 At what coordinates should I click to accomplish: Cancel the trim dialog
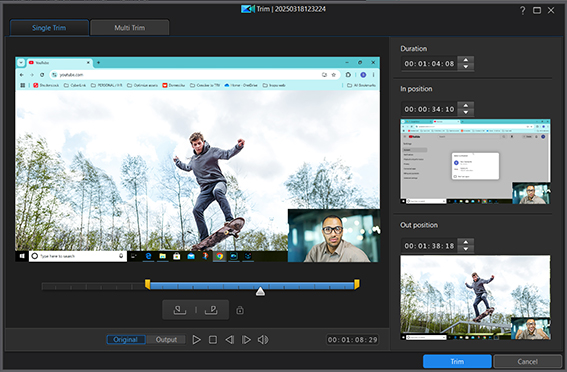pos(527,361)
